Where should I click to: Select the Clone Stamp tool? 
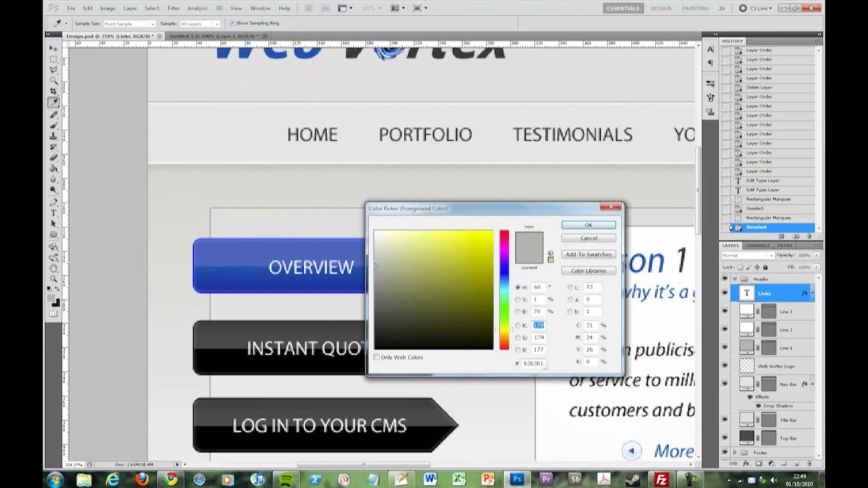(x=54, y=136)
